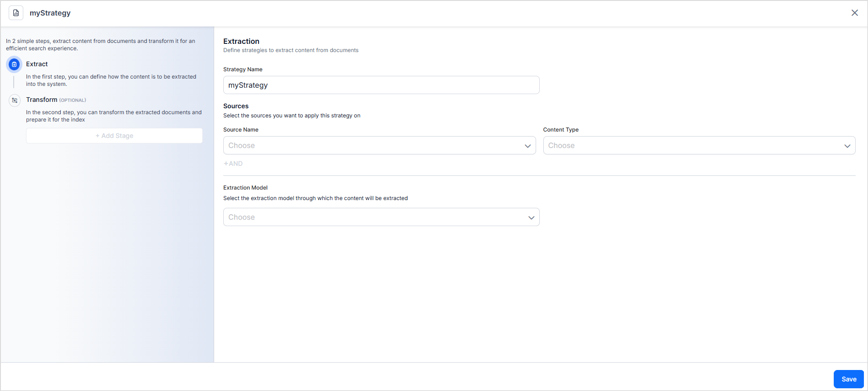
Task: Click the chevron arrow in Content Type
Action: (847, 146)
